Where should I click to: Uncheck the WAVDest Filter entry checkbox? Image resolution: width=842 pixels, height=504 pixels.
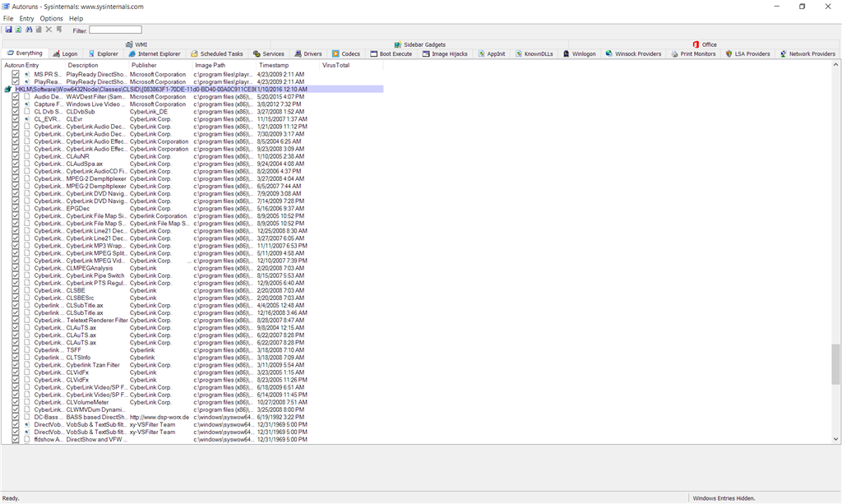[x=16, y=97]
